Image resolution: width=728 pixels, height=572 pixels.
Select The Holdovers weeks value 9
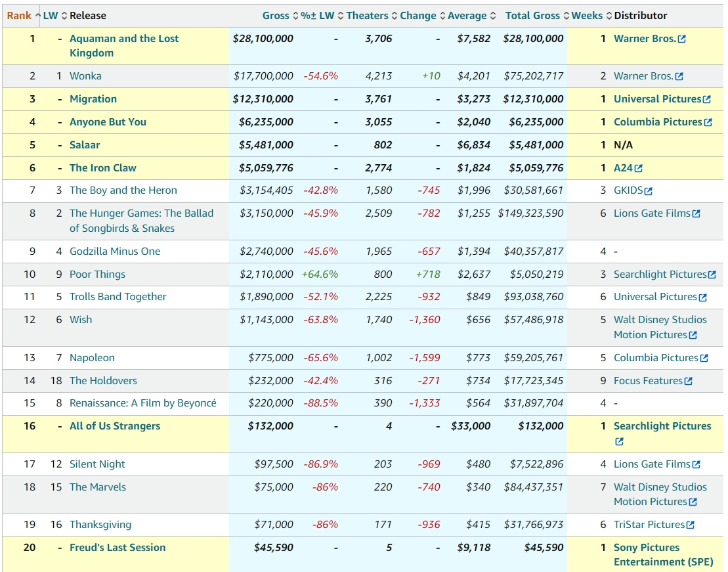[x=603, y=381]
